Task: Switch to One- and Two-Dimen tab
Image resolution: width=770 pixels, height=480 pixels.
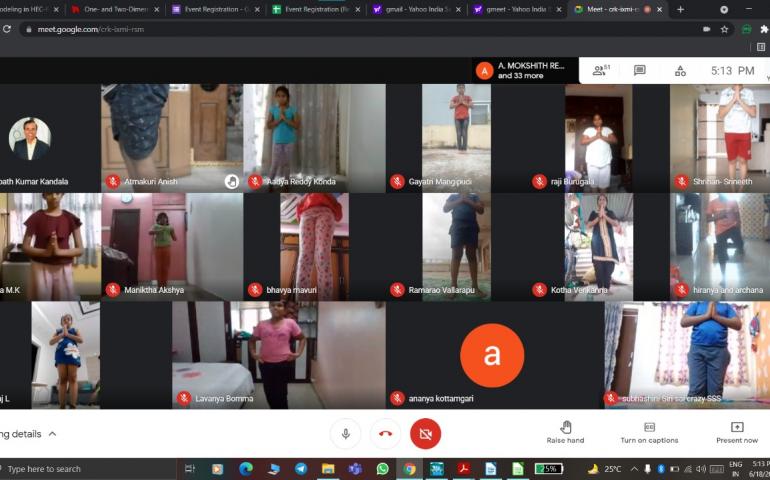Action: (x=116, y=9)
